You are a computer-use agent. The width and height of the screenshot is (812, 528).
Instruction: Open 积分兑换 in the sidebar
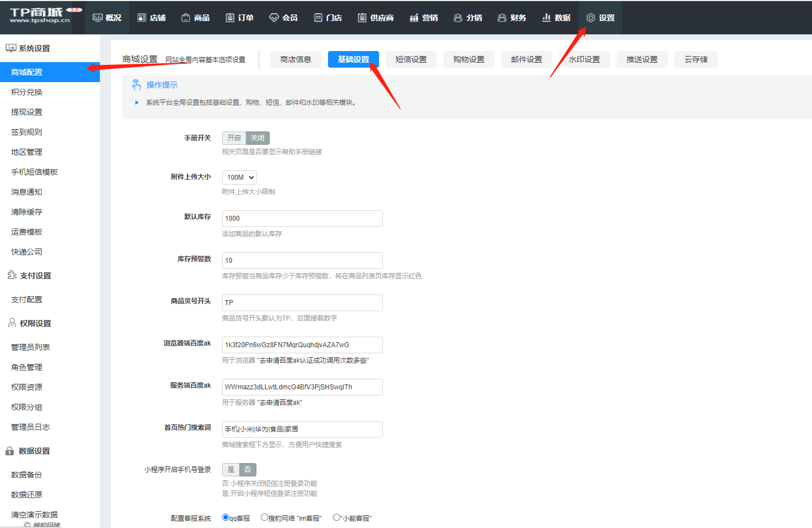pos(27,92)
